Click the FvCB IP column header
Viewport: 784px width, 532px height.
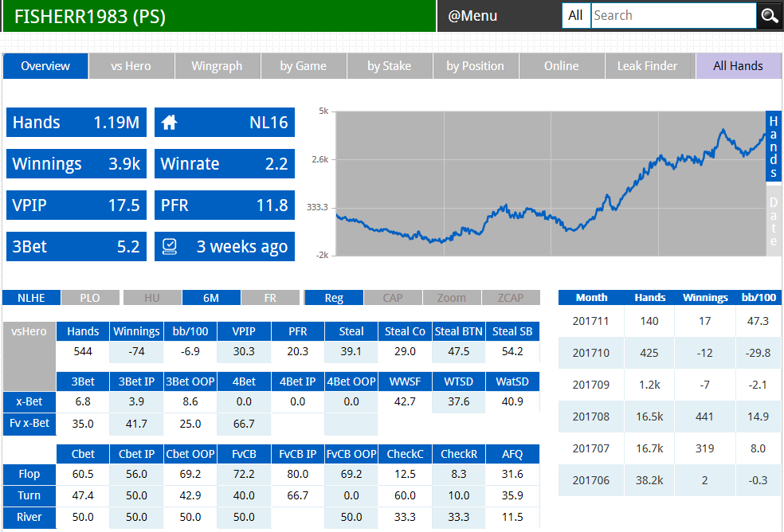297,454
